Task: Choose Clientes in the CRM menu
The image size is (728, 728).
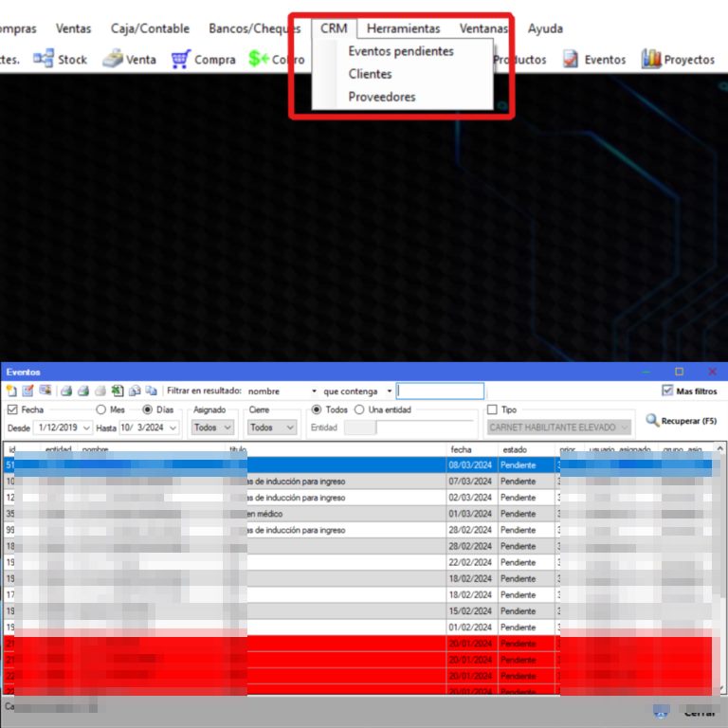Action: [x=370, y=74]
